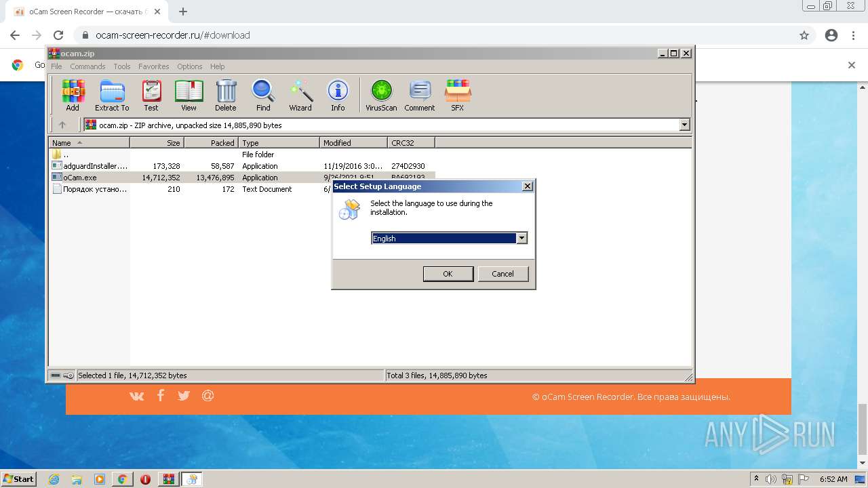Dismiss Chrome infobar with X
Viewport: 868px width, 488px height.
point(852,65)
